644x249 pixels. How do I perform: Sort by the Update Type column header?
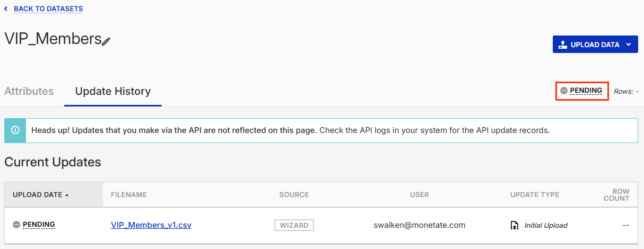click(x=535, y=195)
